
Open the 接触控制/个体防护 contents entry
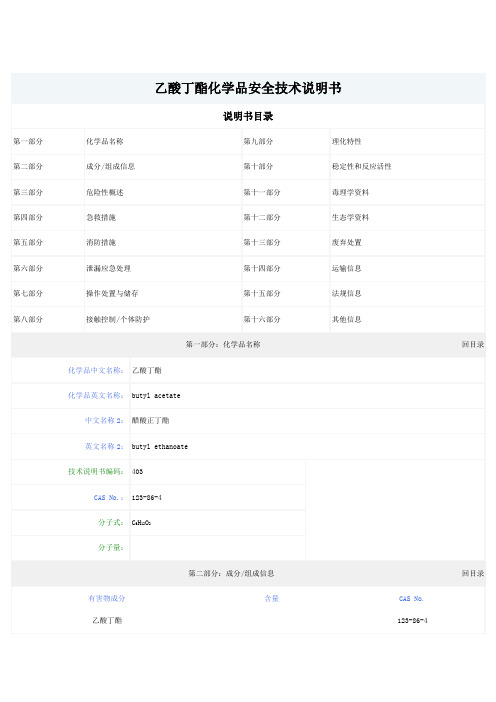pyautogui.click(x=118, y=320)
